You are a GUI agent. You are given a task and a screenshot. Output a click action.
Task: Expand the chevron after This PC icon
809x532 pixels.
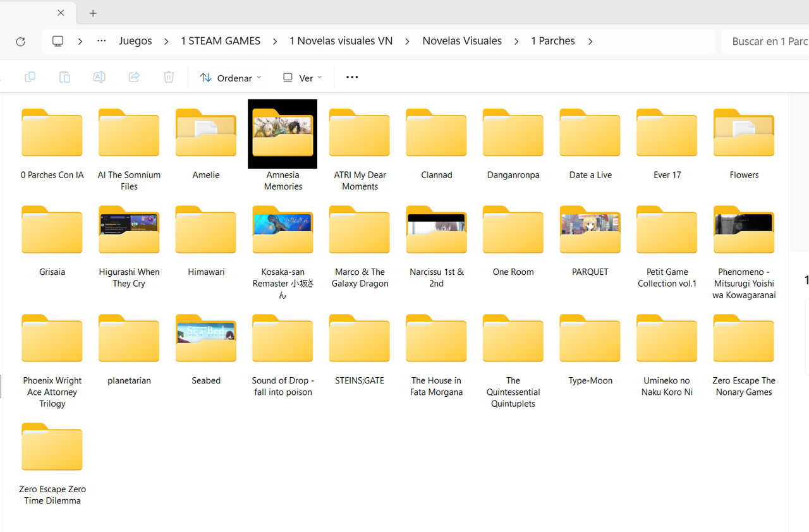(80, 41)
